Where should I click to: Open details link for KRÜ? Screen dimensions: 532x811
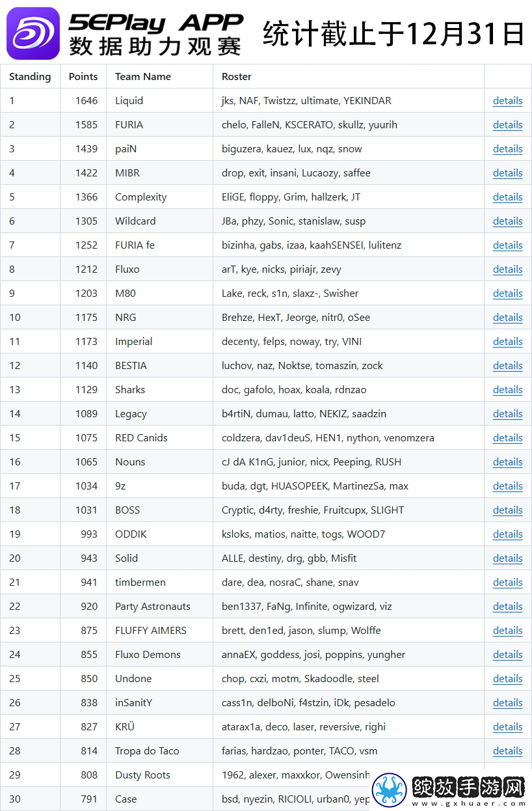pos(507,727)
